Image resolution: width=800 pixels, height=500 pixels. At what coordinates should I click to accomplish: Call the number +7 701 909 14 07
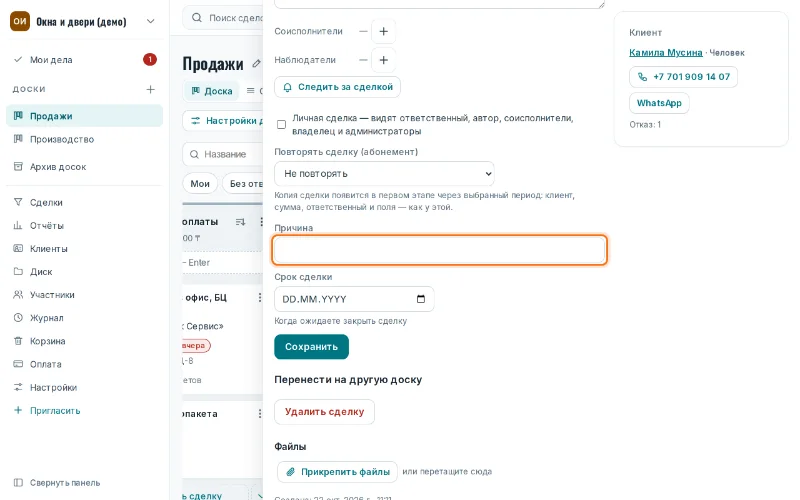(683, 77)
